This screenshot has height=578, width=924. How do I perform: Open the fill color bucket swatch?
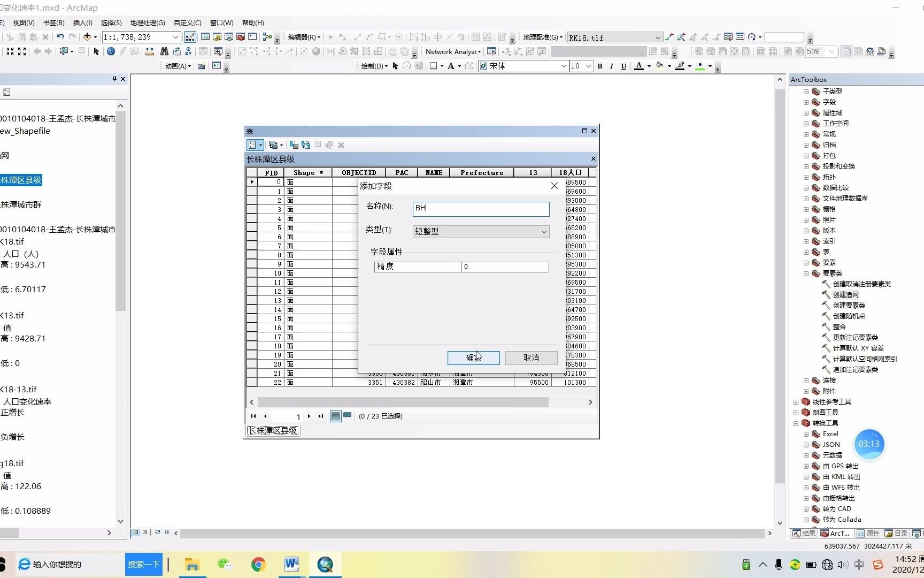pyautogui.click(x=660, y=66)
